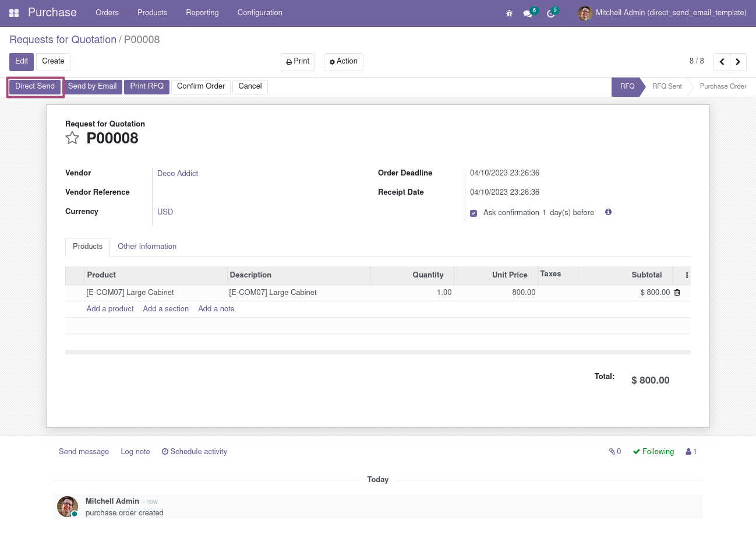Click the Receipt Date value
The height and width of the screenshot is (534, 756).
[x=504, y=192]
